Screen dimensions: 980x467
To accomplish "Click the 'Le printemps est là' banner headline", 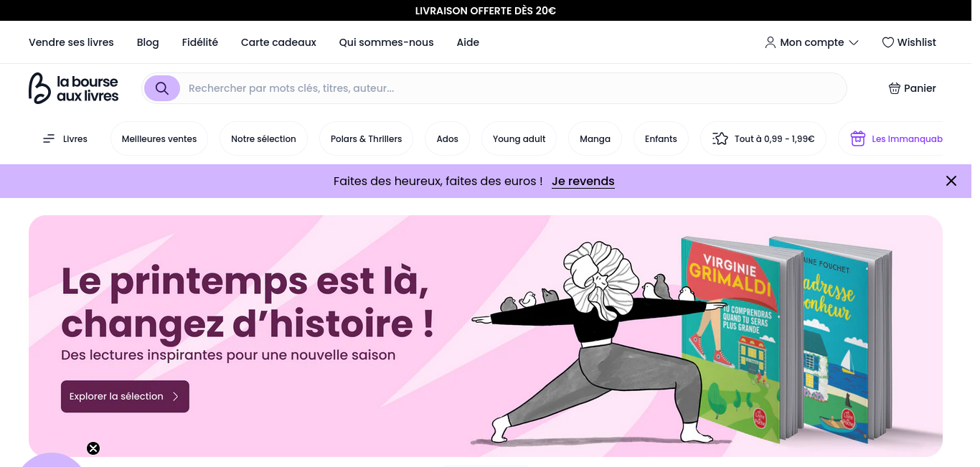I will click(x=248, y=301).
